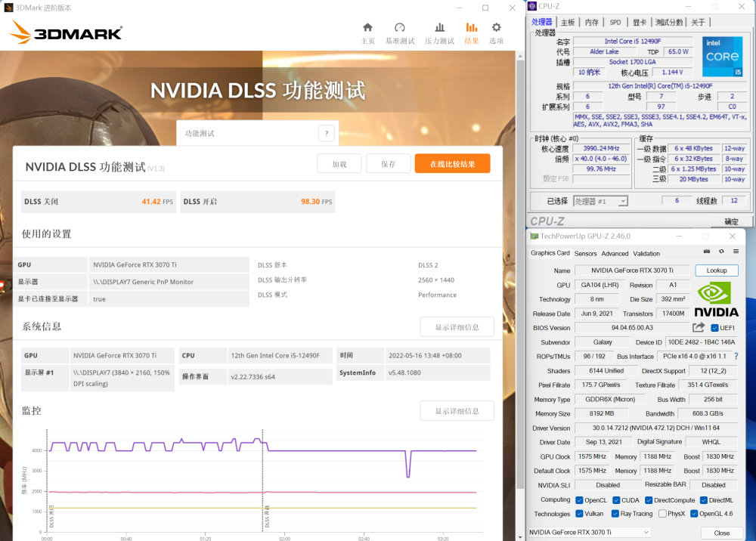Click DLSS 关闭 marker on monitoring chart
The height and width of the screenshot is (541, 756).
(51, 516)
